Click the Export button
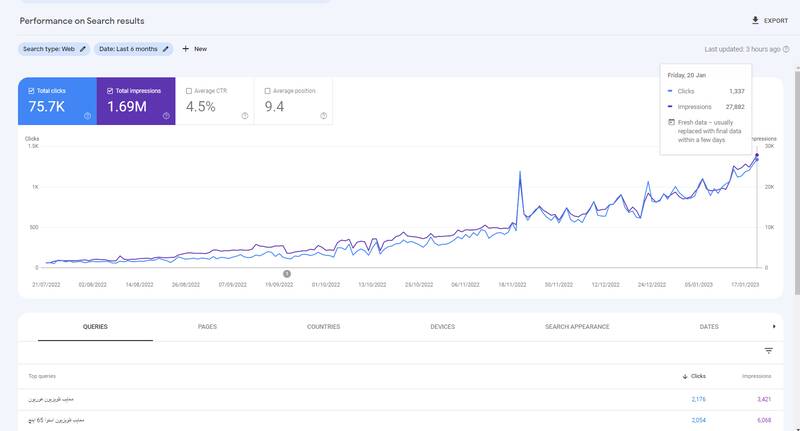This screenshot has width=800, height=431. pos(769,20)
